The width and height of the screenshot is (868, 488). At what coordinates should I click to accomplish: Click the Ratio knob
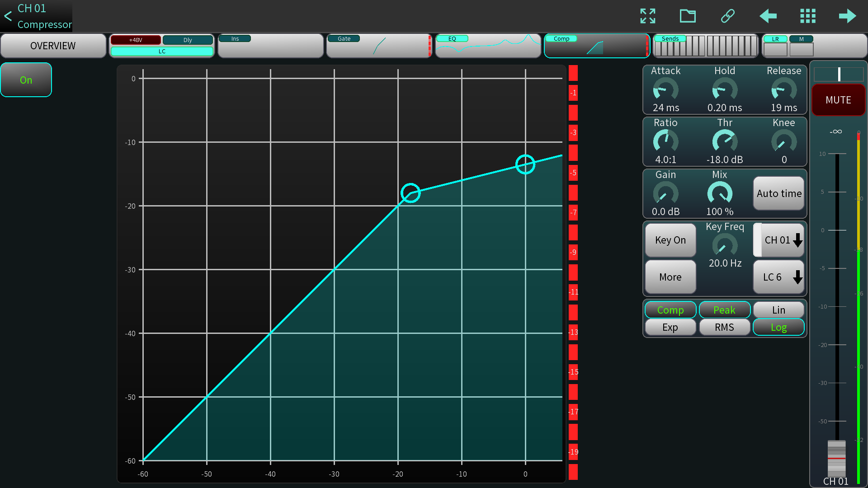pyautogui.click(x=665, y=141)
